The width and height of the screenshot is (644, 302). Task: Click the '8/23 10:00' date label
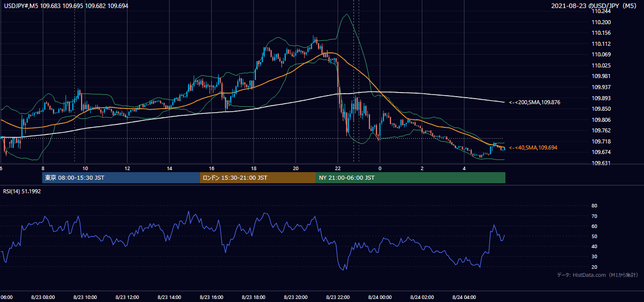[x=85, y=297]
